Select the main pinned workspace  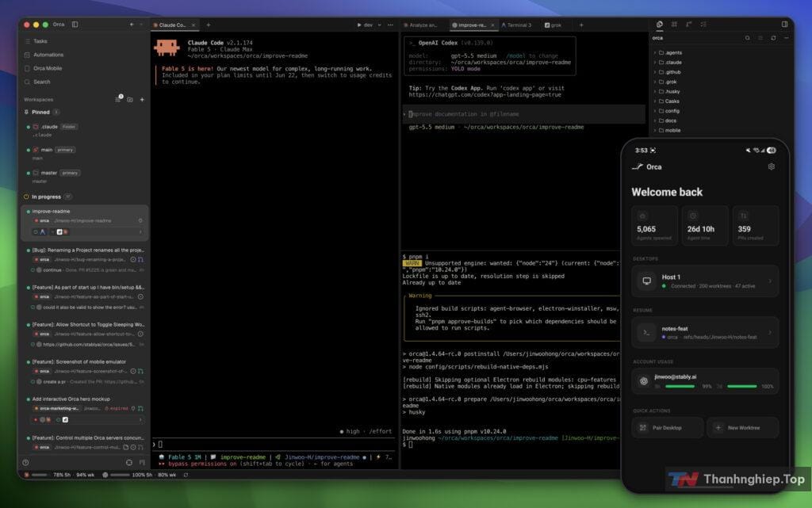click(86, 153)
